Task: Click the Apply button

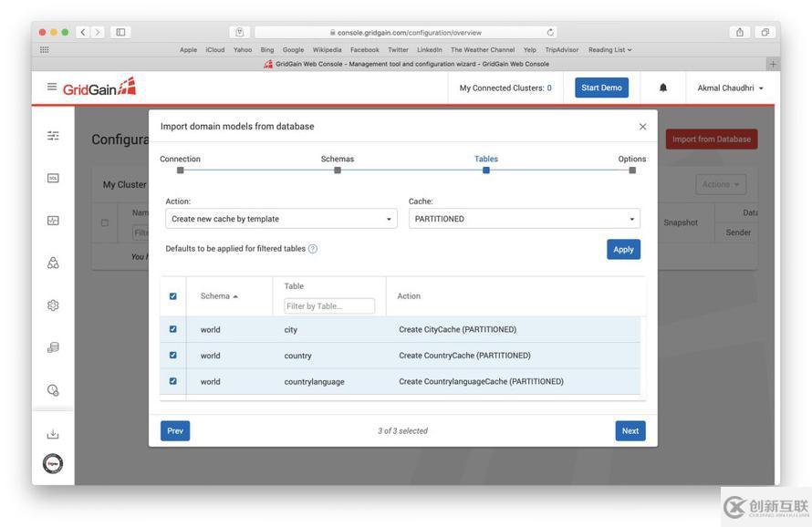Action: (623, 250)
